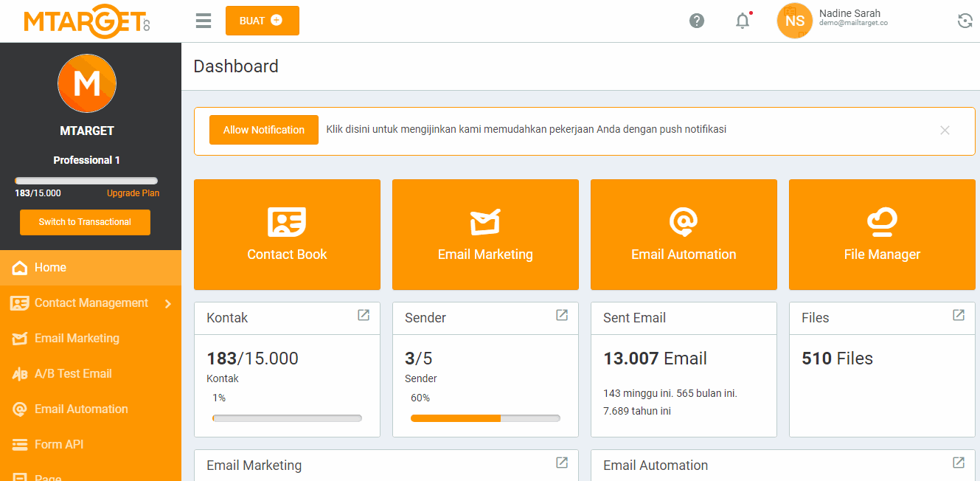Image resolution: width=980 pixels, height=481 pixels.
Task: Click the Email Marketing tile envelope icon
Action: [x=485, y=221]
